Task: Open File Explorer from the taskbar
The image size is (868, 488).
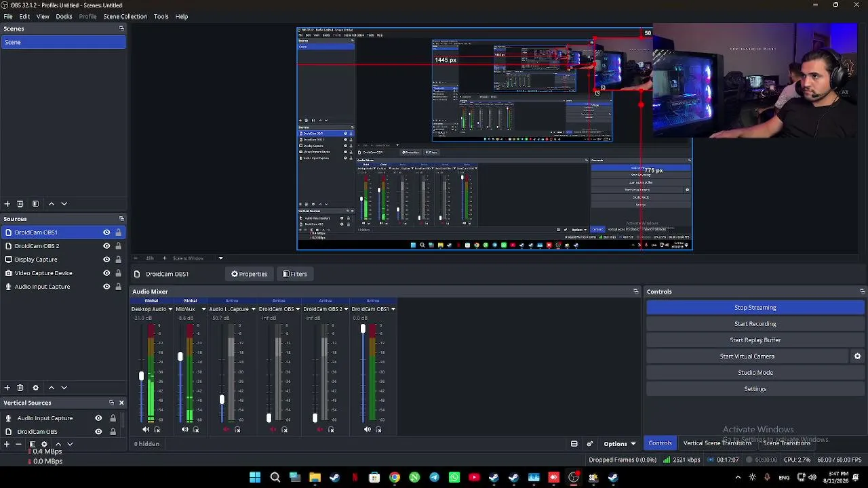Action: tap(315, 477)
